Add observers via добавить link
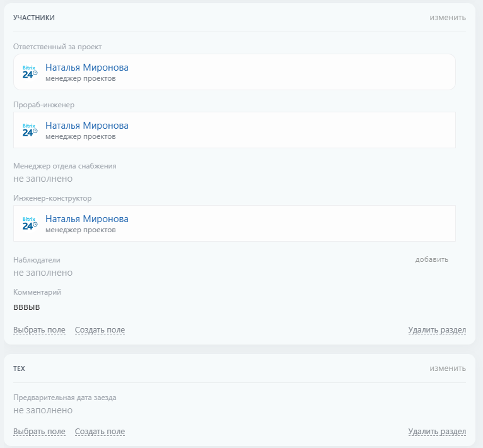 (x=431, y=259)
